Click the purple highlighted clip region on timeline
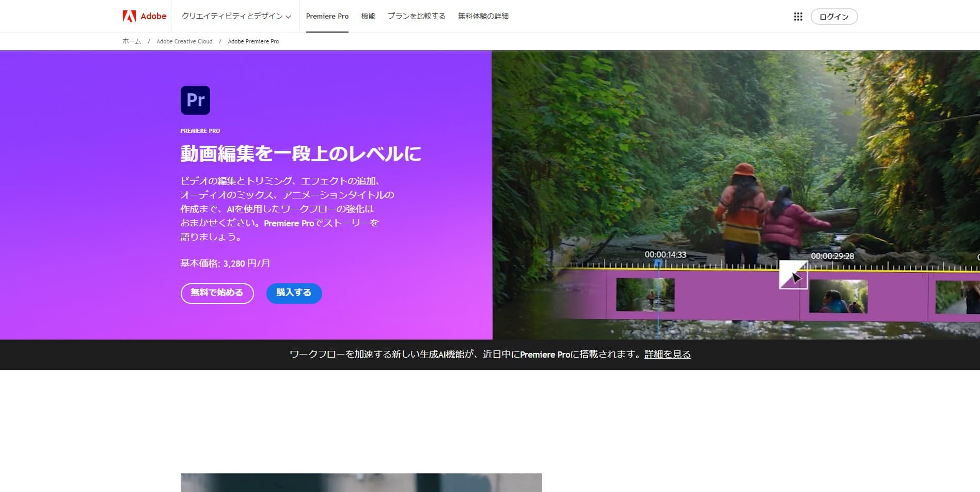The image size is (980, 492). [x=723, y=297]
